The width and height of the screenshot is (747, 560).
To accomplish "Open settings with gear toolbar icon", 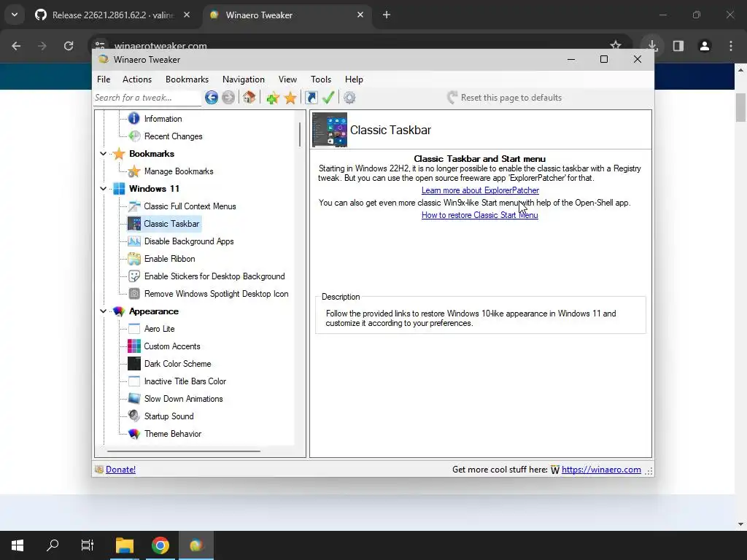I will pos(349,98).
